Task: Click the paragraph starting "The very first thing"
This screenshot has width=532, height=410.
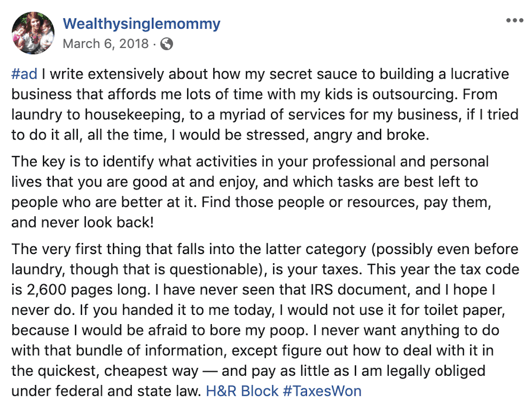Action: pos(264,321)
